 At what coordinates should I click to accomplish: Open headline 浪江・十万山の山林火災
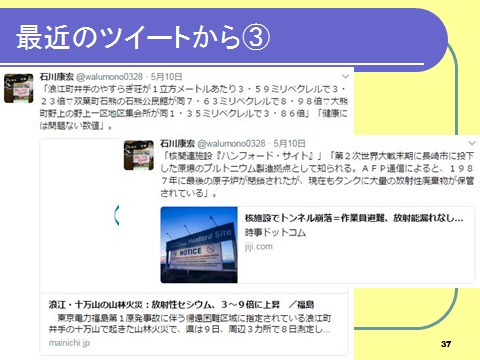(181, 304)
